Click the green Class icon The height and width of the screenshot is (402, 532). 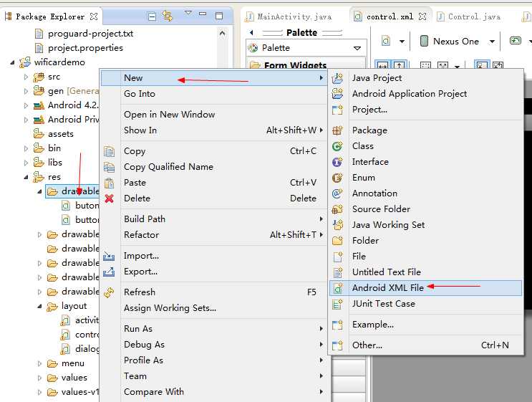337,146
